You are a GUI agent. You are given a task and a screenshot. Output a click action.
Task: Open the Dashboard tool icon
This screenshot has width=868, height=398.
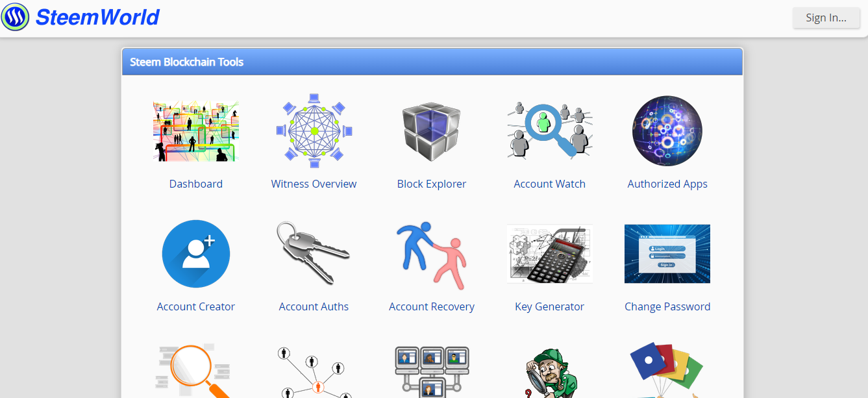[196, 131]
